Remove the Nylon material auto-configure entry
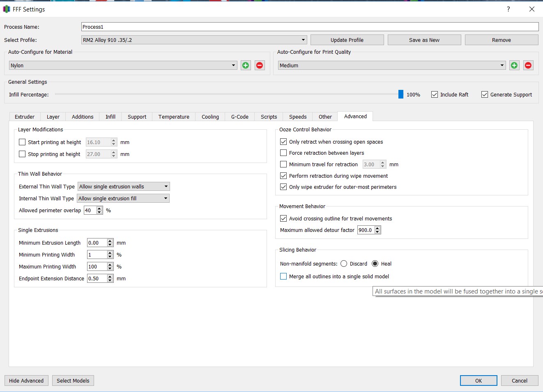 coord(260,65)
